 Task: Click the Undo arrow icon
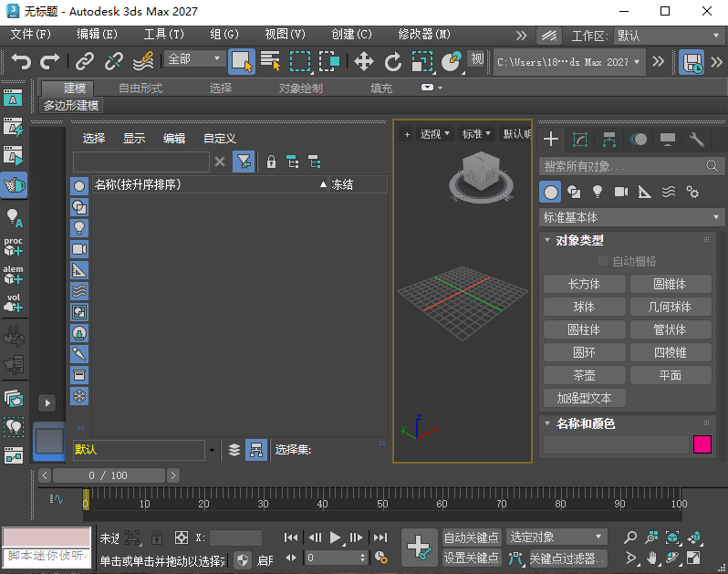click(x=21, y=61)
